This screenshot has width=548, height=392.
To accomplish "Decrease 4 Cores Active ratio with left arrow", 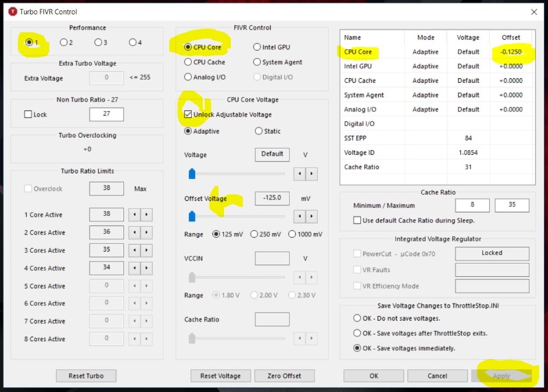I will [x=134, y=268].
